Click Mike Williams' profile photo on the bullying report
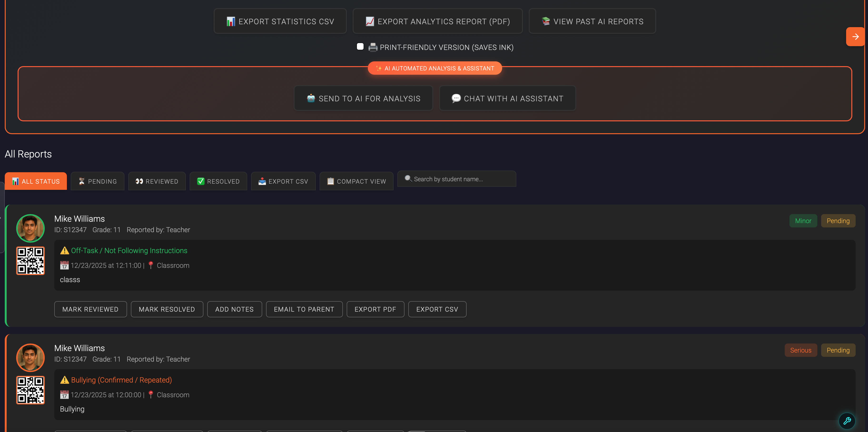This screenshot has height=432, width=868. coord(30,358)
